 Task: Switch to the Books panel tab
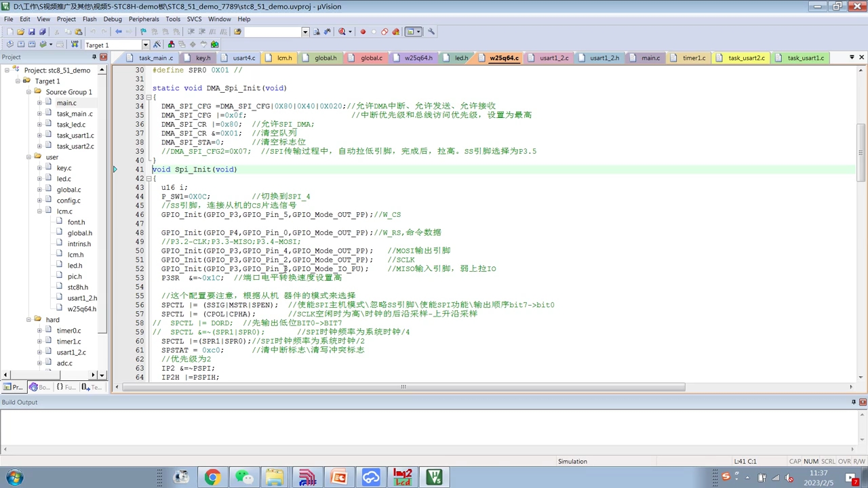39,387
